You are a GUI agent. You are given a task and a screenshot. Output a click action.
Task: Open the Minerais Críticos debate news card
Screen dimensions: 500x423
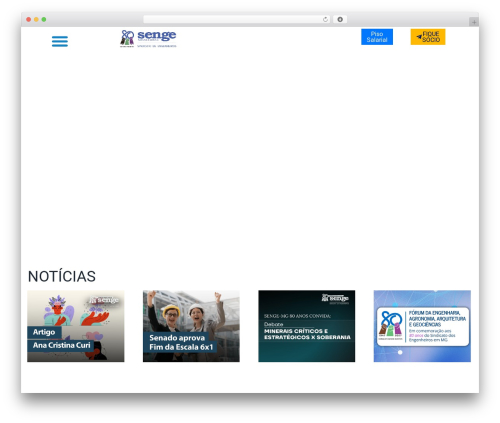click(306, 326)
